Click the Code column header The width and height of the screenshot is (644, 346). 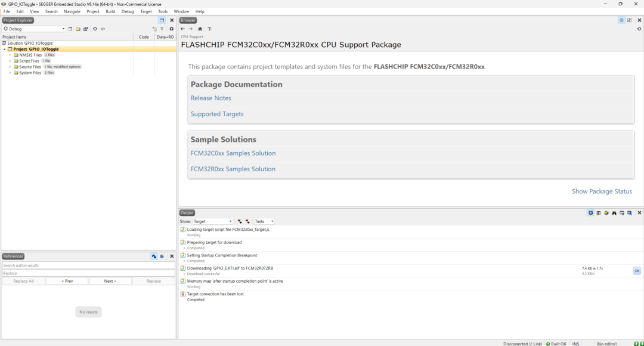[x=144, y=37]
